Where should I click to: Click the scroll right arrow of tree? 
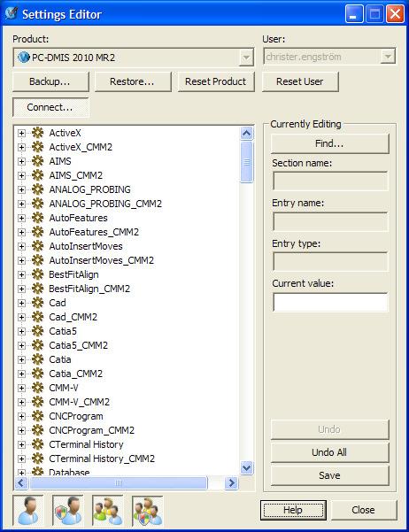coord(231,482)
